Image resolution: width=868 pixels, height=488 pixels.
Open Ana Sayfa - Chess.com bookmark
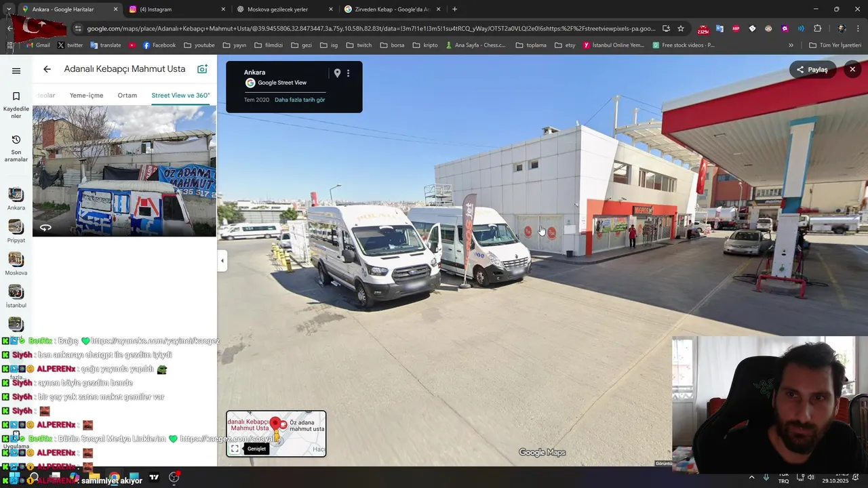coord(475,45)
